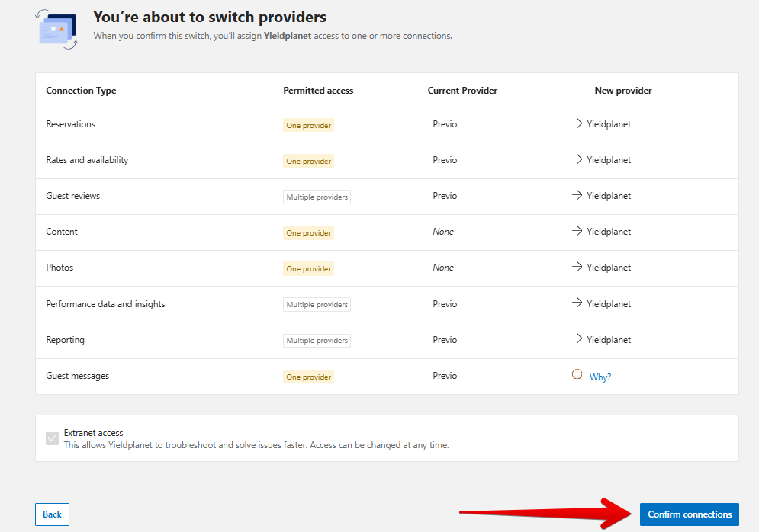Click the "Connection Type" column header
Screen dimensions: 759x532
point(81,91)
